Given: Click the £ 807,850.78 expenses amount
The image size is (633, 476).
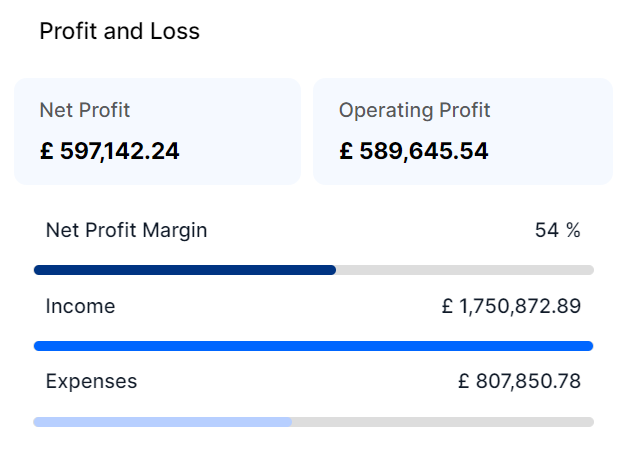Looking at the screenshot, I should pyautogui.click(x=519, y=381).
